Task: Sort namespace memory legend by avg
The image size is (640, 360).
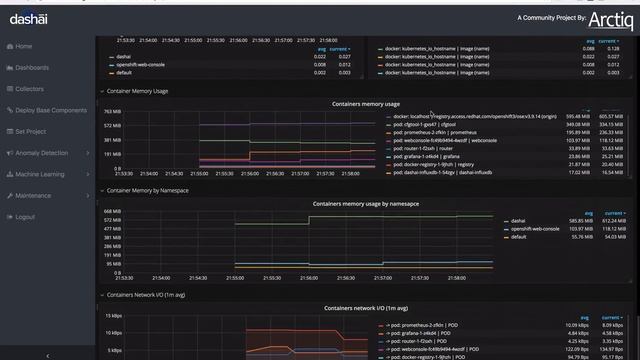Action: [589, 213]
